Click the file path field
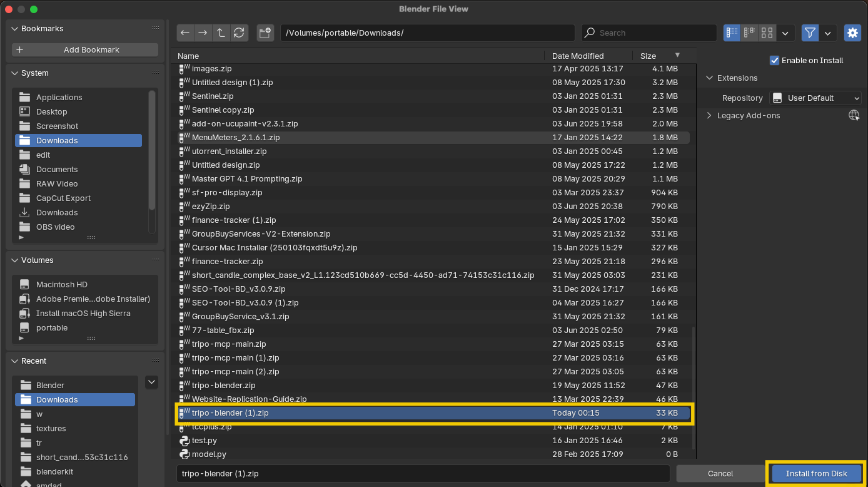Image resolution: width=868 pixels, height=487 pixels. (x=428, y=33)
